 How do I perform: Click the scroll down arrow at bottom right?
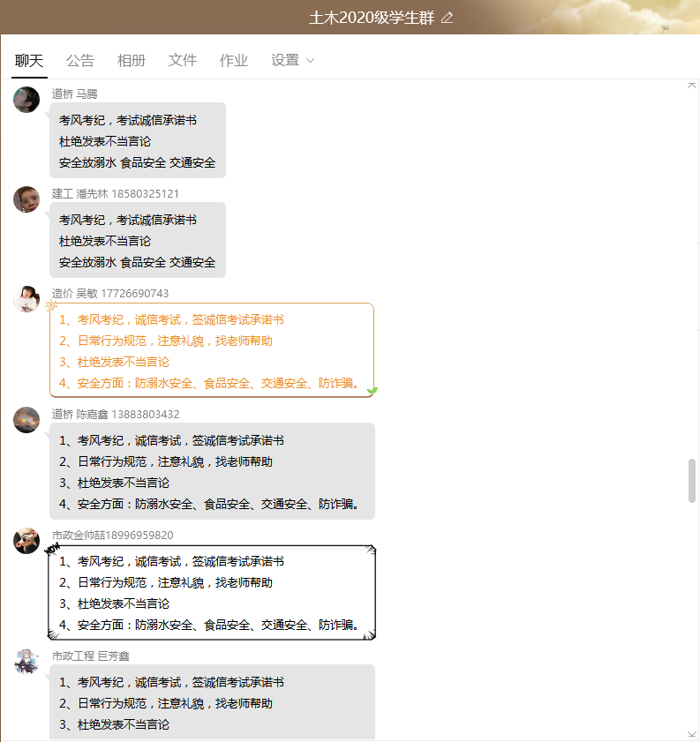click(x=691, y=734)
